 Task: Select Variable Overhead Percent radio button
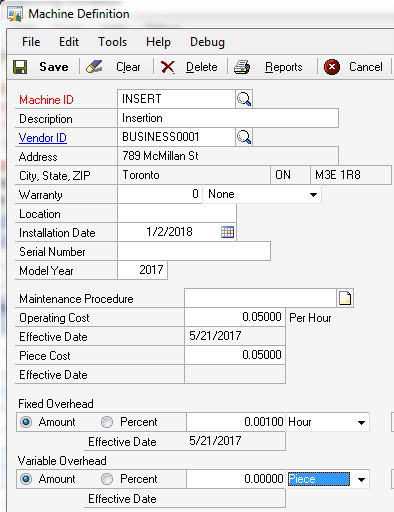click(x=107, y=479)
